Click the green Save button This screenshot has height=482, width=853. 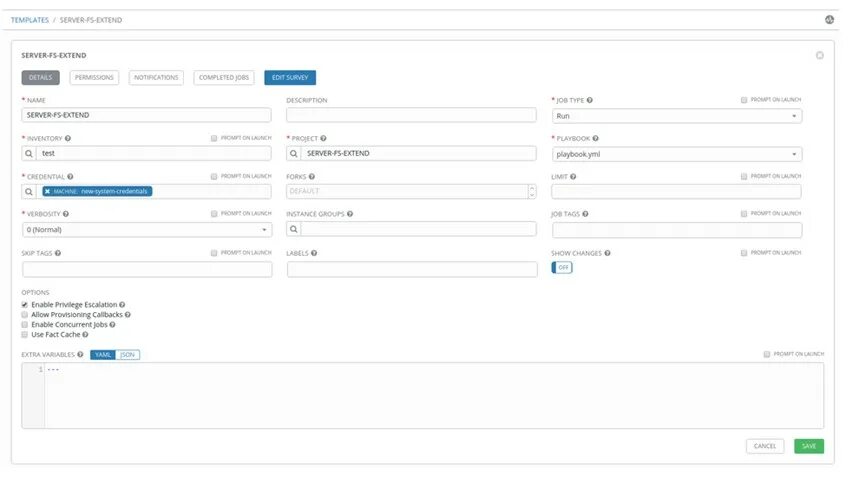[809, 446]
